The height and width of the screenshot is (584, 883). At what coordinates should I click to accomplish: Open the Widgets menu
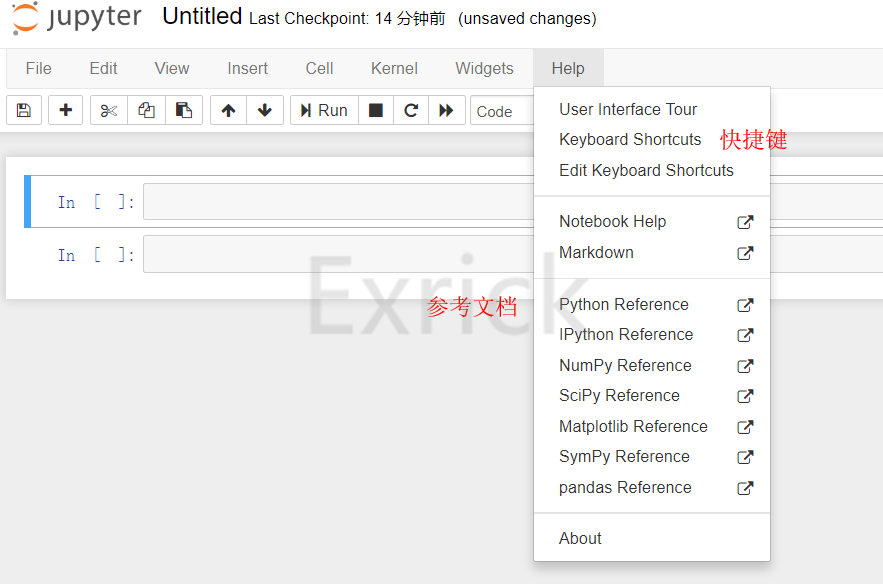[484, 69]
